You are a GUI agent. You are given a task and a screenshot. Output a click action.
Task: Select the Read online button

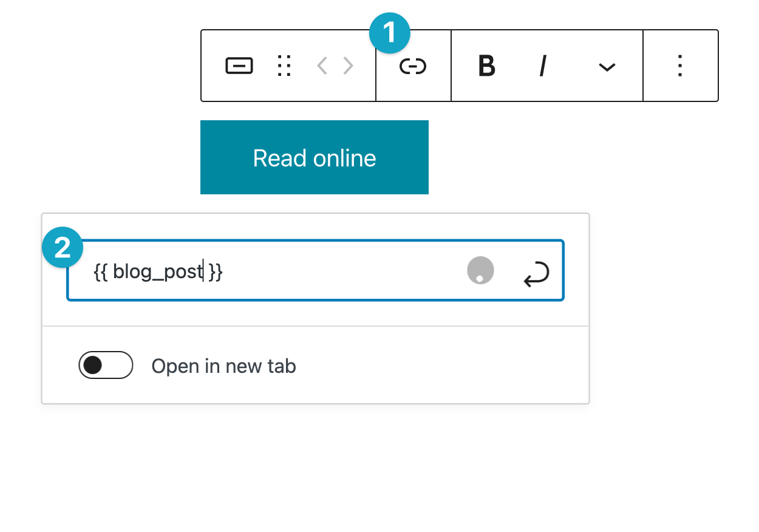click(315, 157)
